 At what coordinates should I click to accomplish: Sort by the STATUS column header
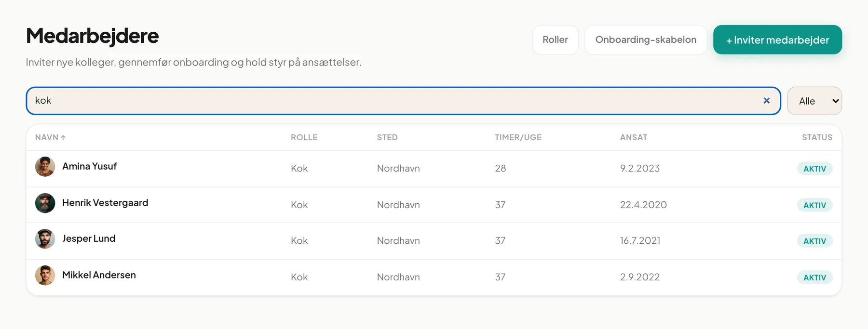(x=817, y=137)
